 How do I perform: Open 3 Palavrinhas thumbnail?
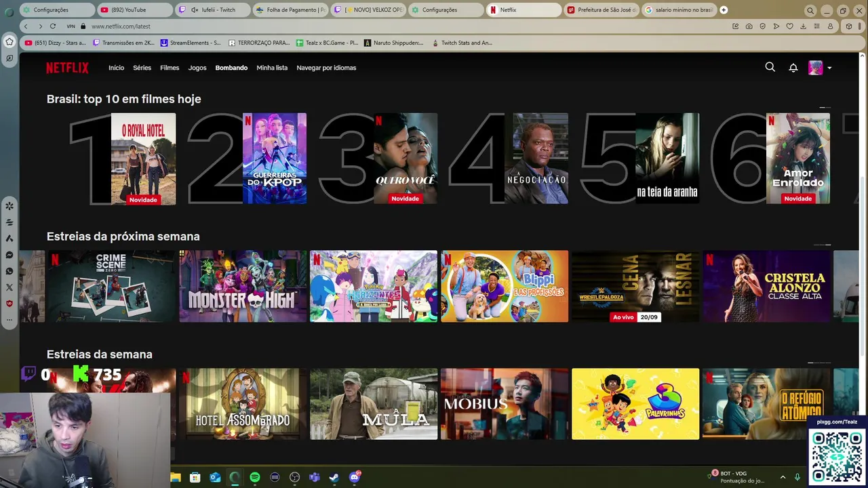click(635, 404)
